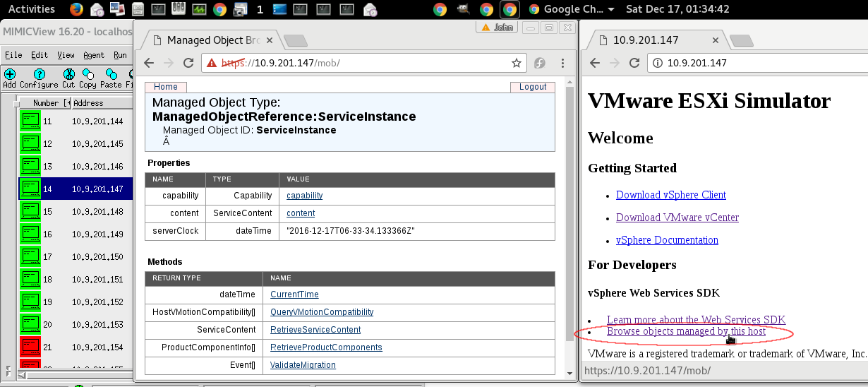Click the Home button on mob page
868x387 pixels.
166,87
